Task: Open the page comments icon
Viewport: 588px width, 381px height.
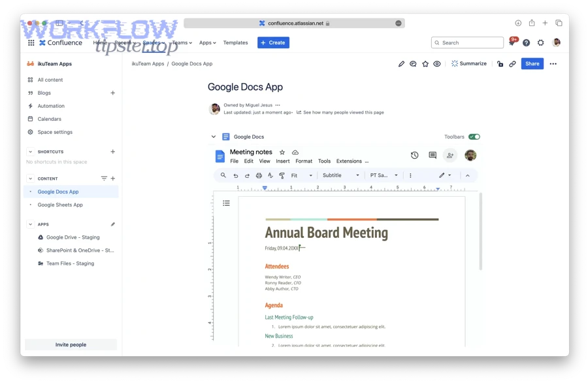Action: (413, 64)
